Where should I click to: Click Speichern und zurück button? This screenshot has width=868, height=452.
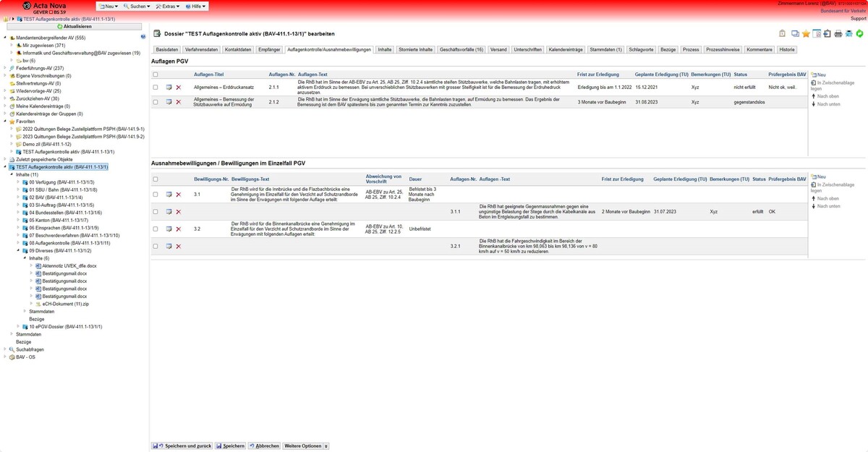182,446
